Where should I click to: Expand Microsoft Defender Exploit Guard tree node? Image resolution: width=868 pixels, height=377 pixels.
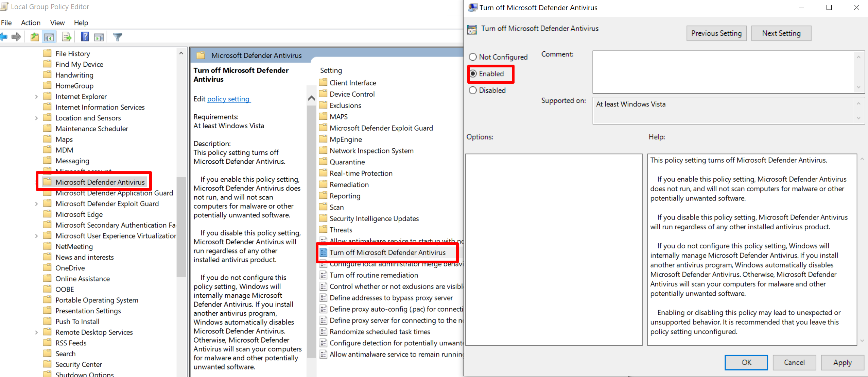[36, 204]
